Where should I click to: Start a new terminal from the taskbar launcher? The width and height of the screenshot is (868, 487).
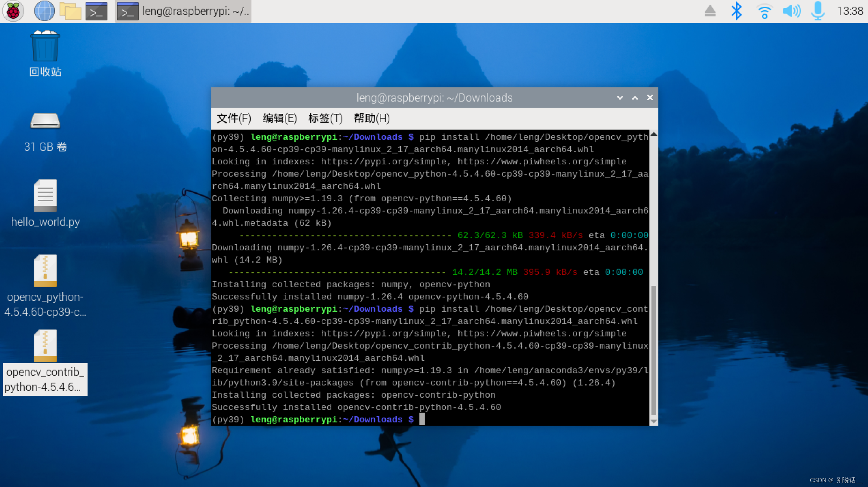pyautogui.click(x=96, y=11)
